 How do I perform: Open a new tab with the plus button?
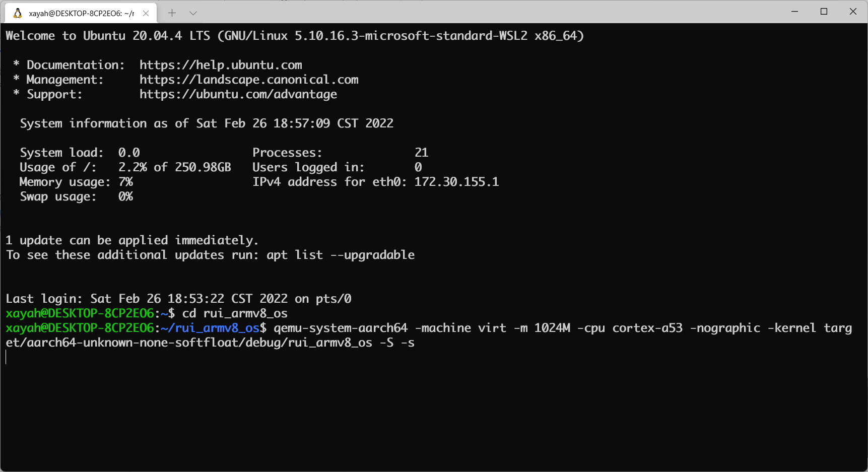click(x=172, y=13)
